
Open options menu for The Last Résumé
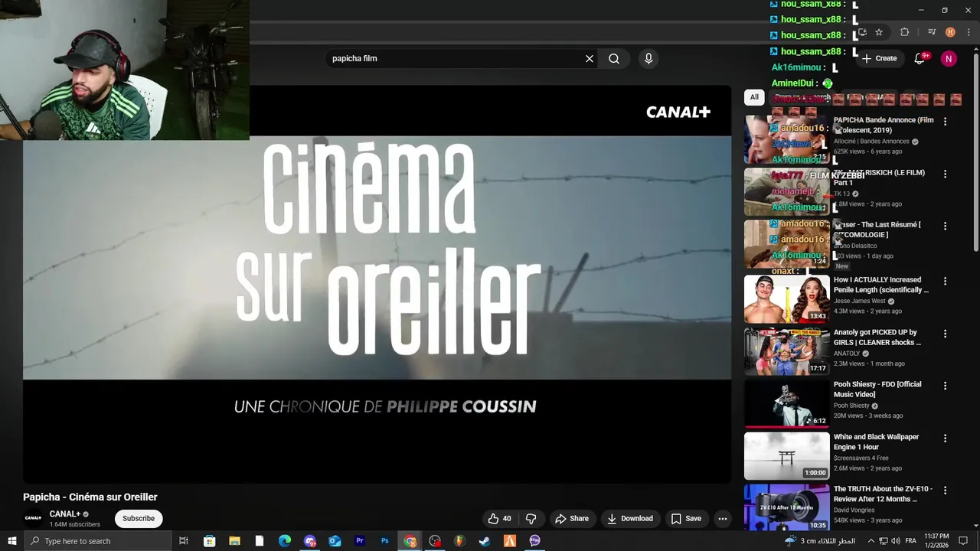(x=945, y=226)
